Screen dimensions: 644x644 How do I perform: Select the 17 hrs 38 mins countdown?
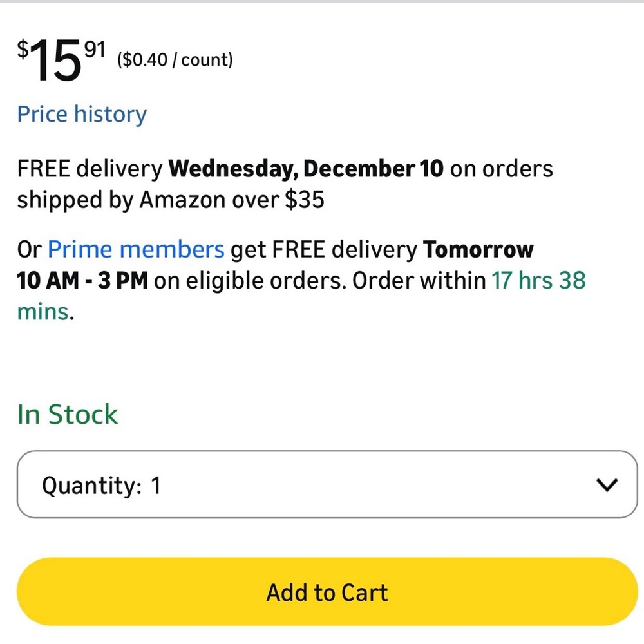pyautogui.click(x=535, y=280)
